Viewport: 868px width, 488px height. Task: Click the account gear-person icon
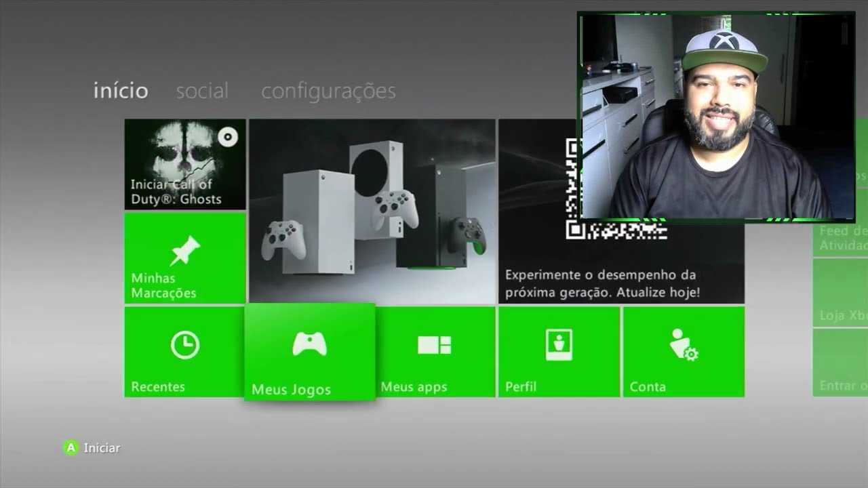[x=684, y=345]
